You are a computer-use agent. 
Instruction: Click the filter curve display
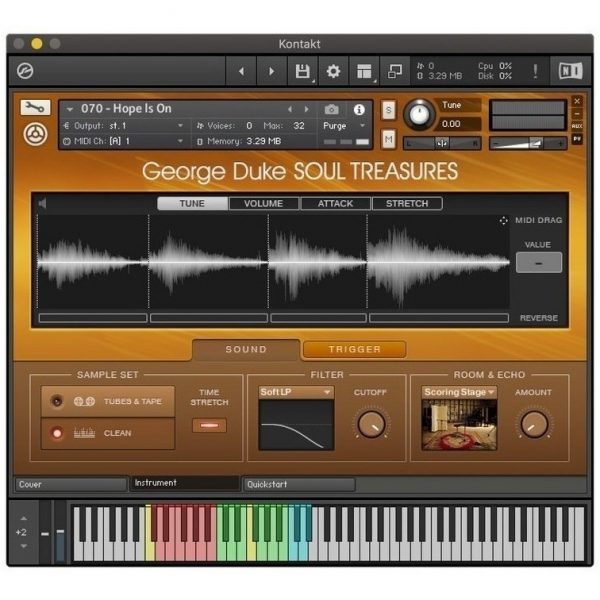(x=296, y=425)
